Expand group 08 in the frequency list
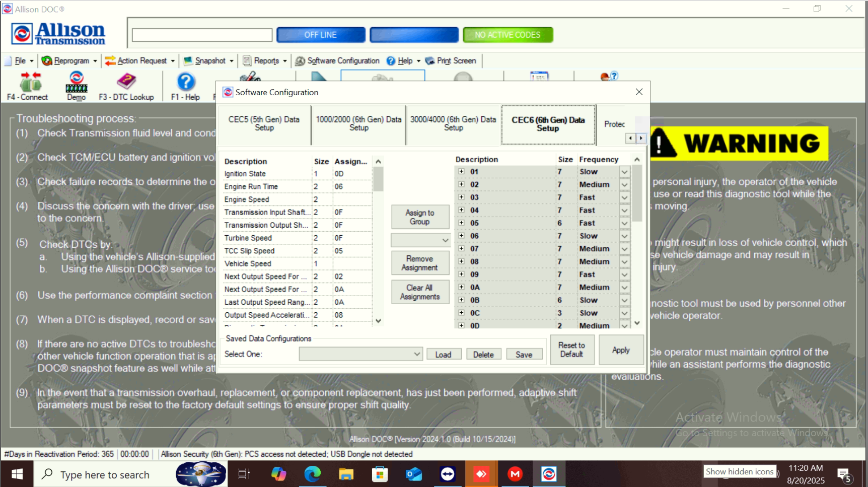Viewport: 868px width, 487px height. pos(461,261)
